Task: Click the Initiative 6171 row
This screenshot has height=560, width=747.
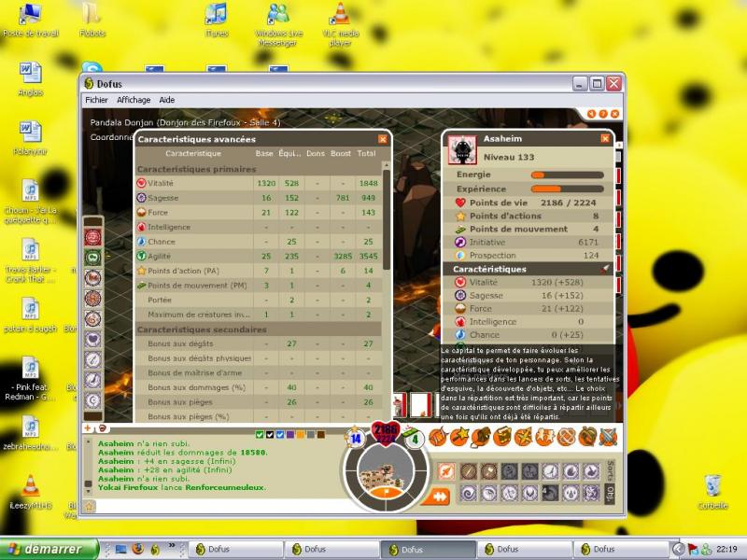Action: [x=529, y=242]
